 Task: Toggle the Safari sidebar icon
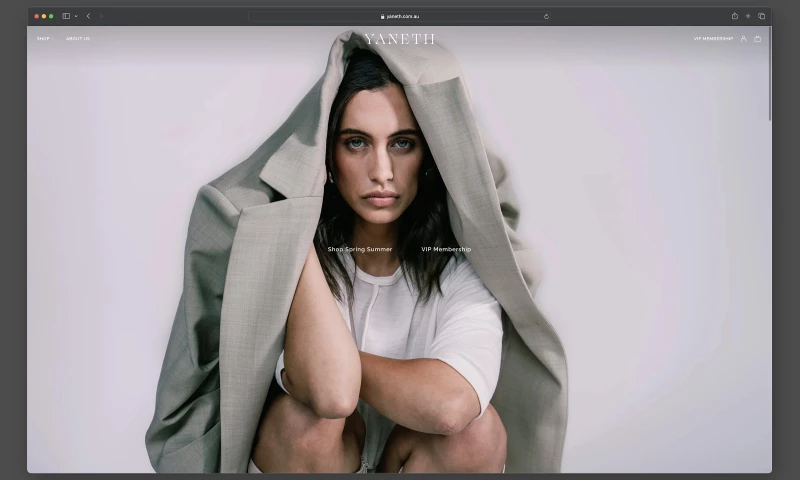(x=66, y=16)
